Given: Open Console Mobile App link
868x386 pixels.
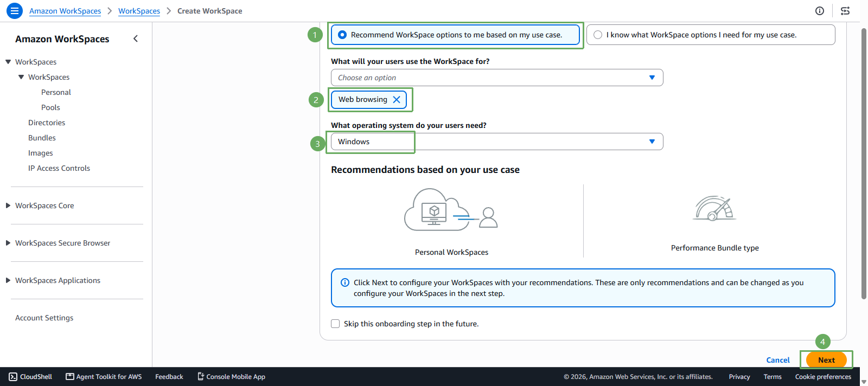Looking at the screenshot, I should pyautogui.click(x=231, y=377).
